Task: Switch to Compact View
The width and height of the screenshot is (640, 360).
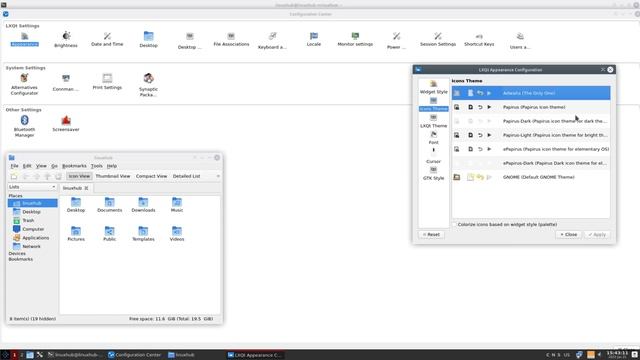Action: [x=151, y=176]
